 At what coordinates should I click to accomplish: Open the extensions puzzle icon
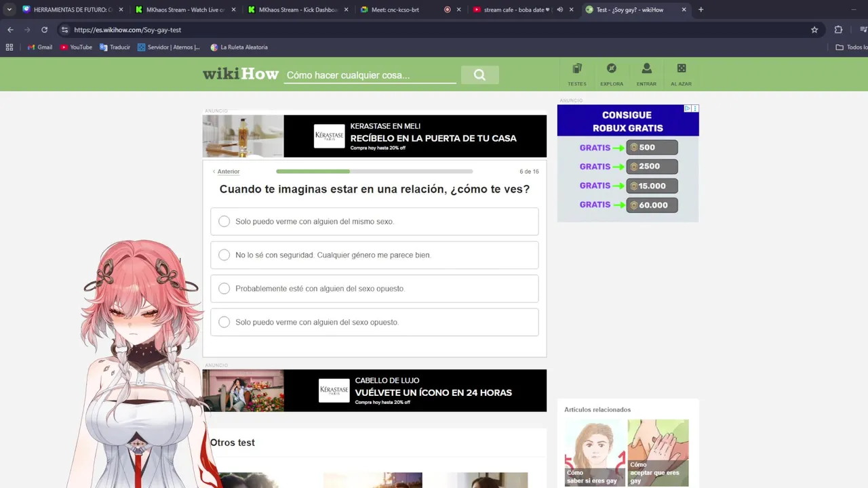[x=838, y=30]
